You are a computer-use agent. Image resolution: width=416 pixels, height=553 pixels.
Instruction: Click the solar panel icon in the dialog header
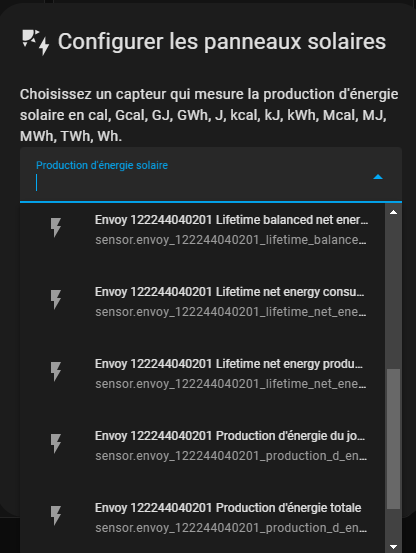(35, 42)
